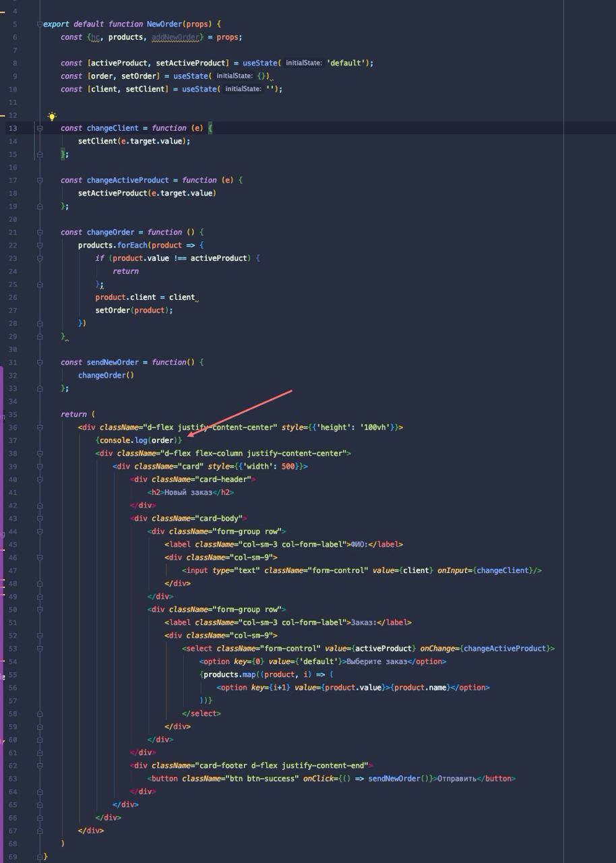Click the 'initialState:' hint on line 9
The image size is (616, 863).
[235, 76]
